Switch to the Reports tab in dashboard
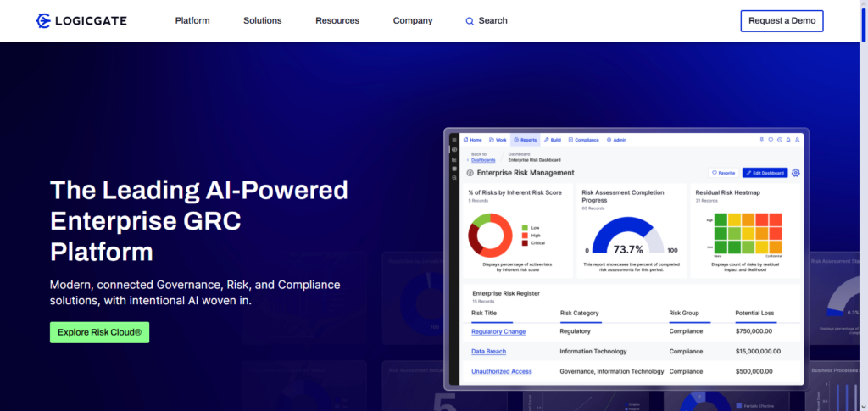Screen dimensions: 868x411 click(525, 140)
